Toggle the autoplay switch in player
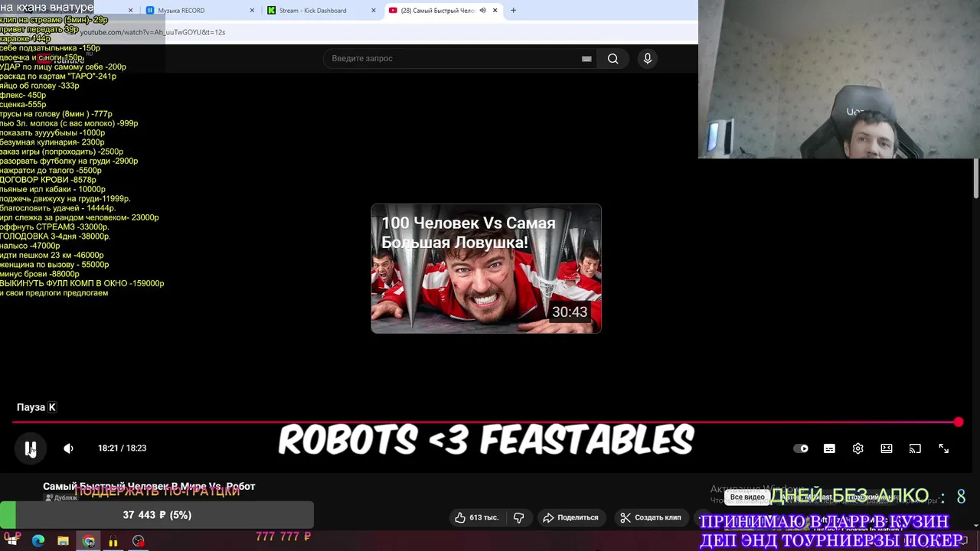This screenshot has height=551, width=980. tap(801, 448)
